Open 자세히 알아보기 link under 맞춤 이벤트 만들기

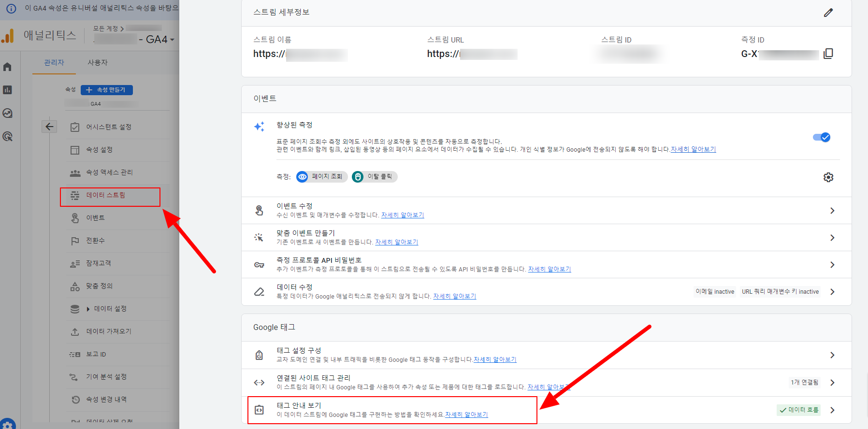(x=397, y=242)
